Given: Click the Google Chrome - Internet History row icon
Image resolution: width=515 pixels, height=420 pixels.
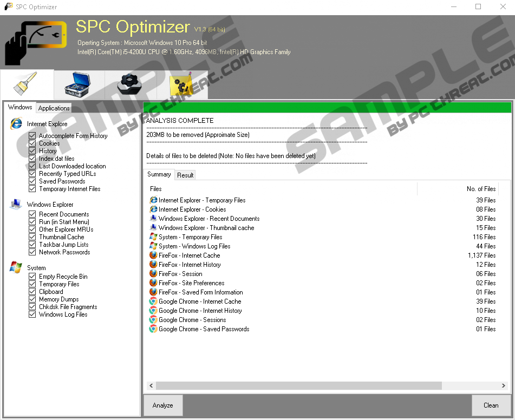Looking at the screenshot, I should click(x=153, y=310).
